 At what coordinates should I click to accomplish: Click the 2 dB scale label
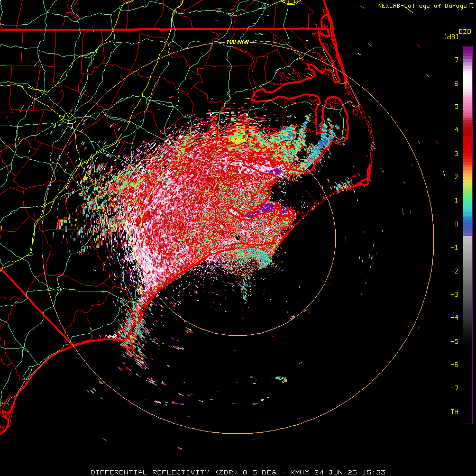(x=456, y=177)
